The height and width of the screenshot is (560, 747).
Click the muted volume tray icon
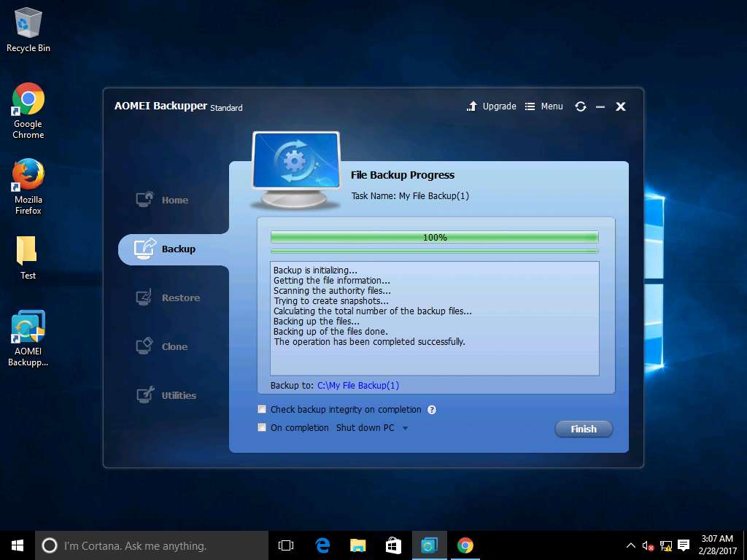[648, 545]
